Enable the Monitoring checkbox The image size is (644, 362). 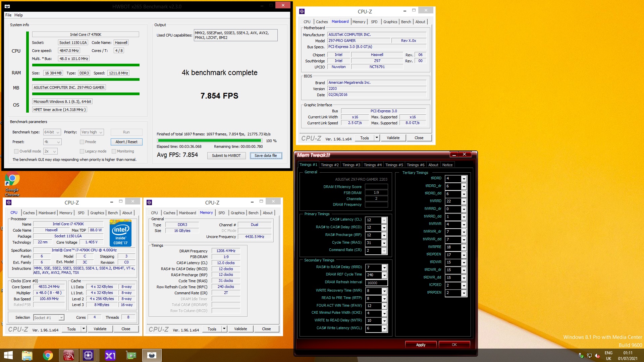pos(114,151)
